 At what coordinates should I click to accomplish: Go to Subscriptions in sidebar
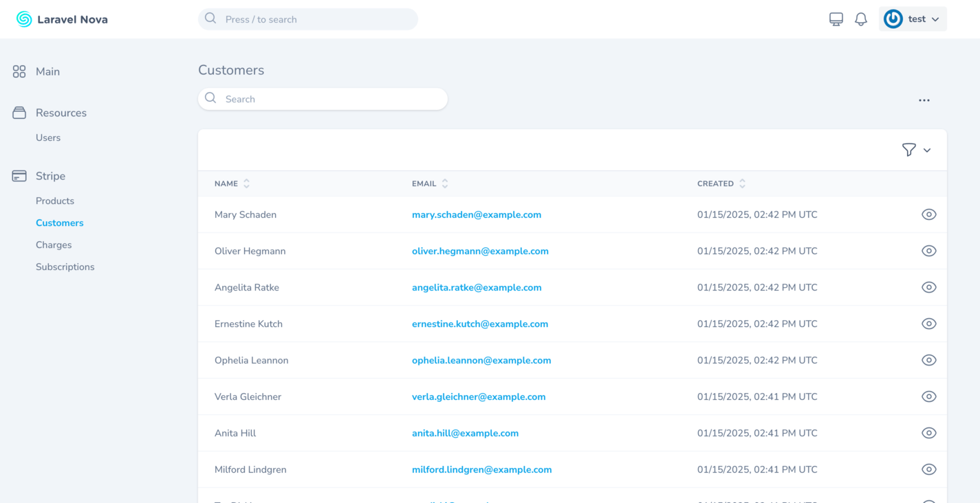[65, 267]
